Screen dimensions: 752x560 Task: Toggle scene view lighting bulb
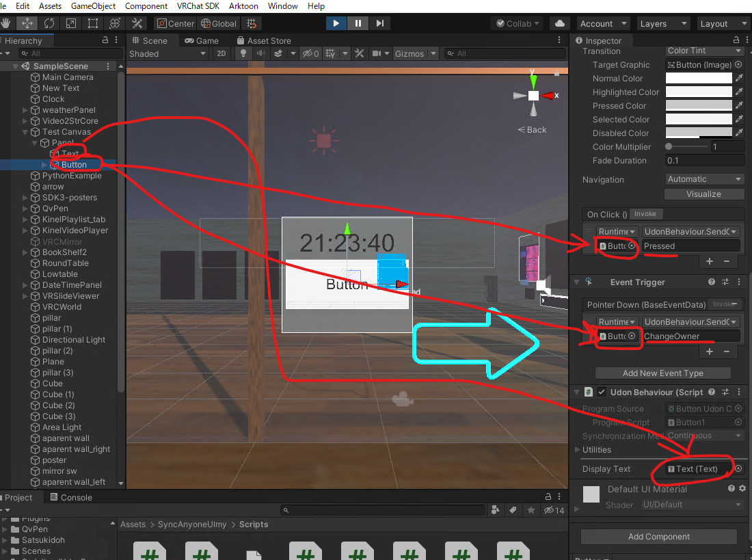pos(243,53)
